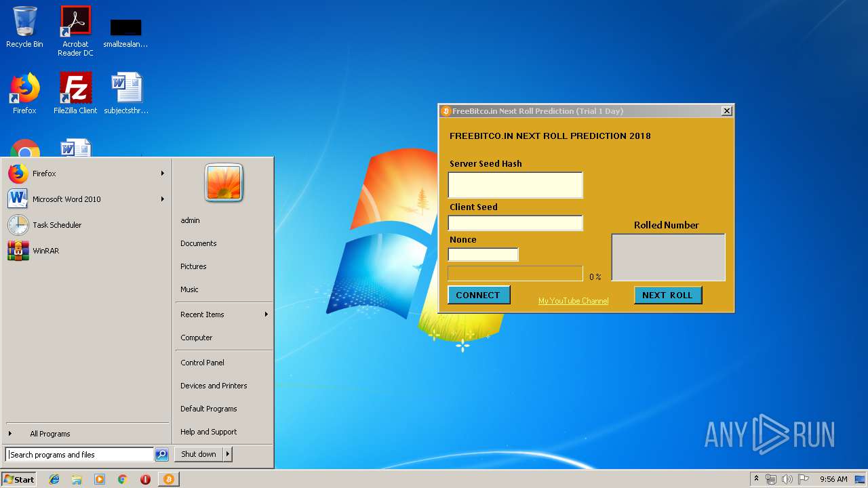Click the search magnifier button in Start menu
Image resolution: width=868 pixels, height=488 pixels.
coord(161,455)
